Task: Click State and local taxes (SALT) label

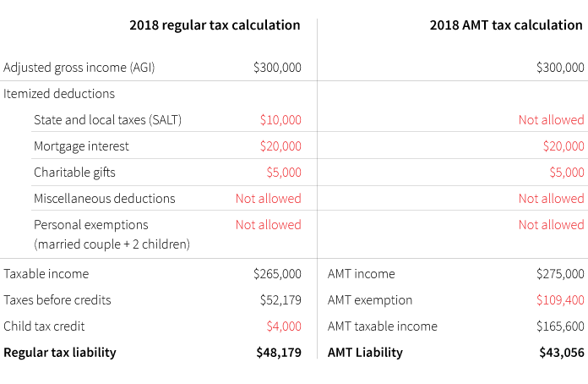Action: click(107, 119)
